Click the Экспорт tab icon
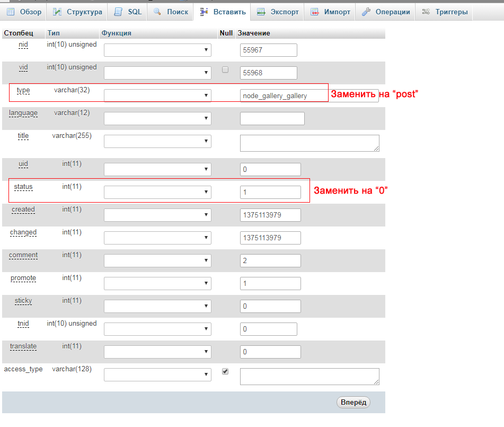 tap(261, 12)
